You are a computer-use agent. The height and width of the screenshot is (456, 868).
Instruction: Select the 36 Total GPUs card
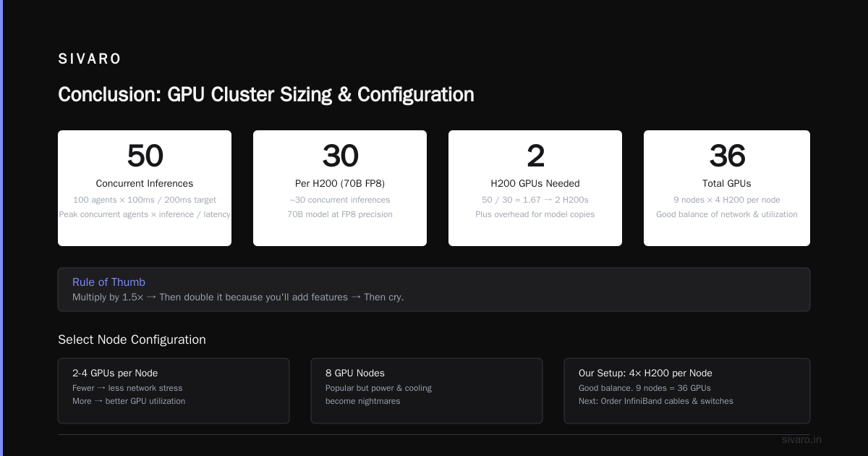[727, 188]
